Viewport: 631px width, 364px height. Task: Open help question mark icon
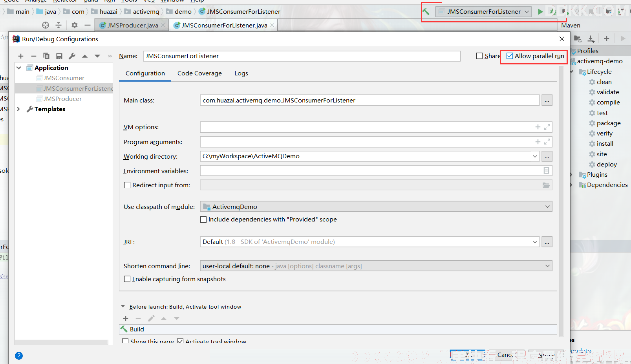[19, 356]
